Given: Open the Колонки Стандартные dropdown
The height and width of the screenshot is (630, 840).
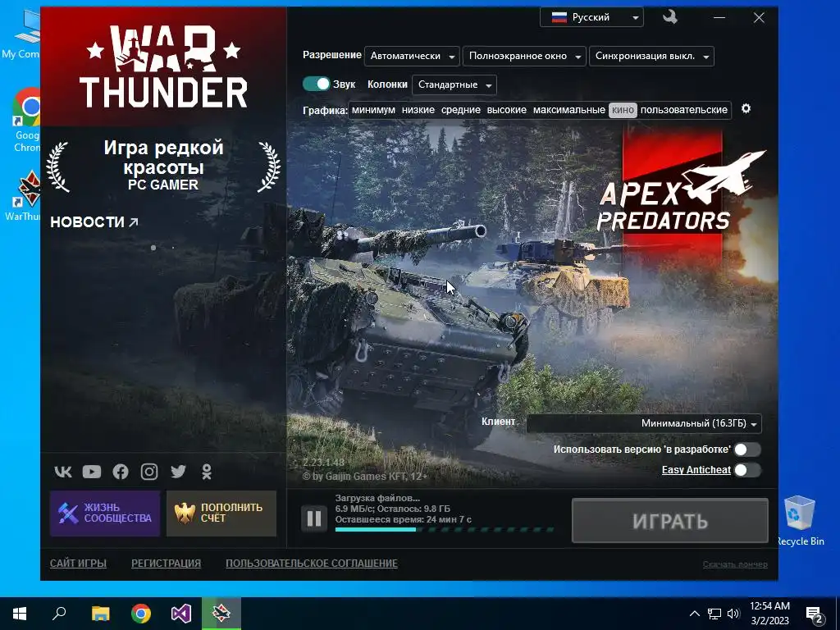Looking at the screenshot, I should pos(454,84).
